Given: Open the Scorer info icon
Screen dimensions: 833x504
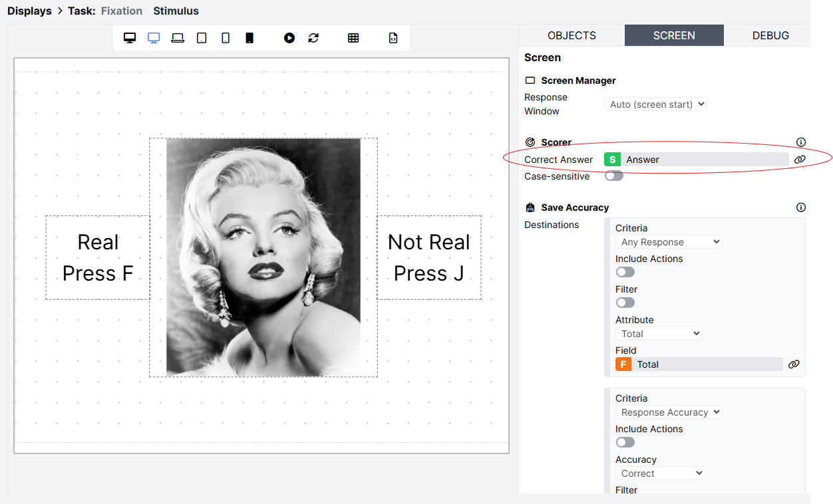Looking at the screenshot, I should click(801, 142).
